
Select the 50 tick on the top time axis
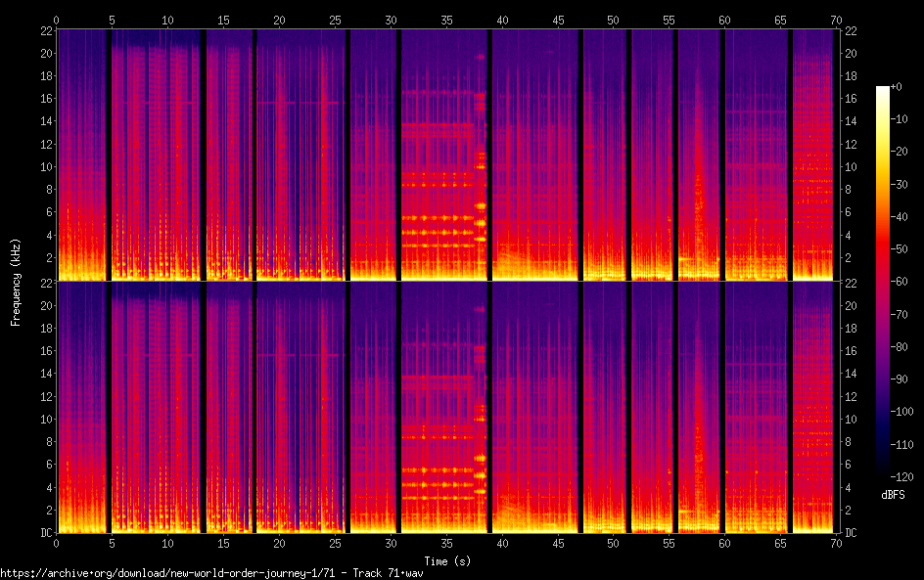[x=613, y=20]
